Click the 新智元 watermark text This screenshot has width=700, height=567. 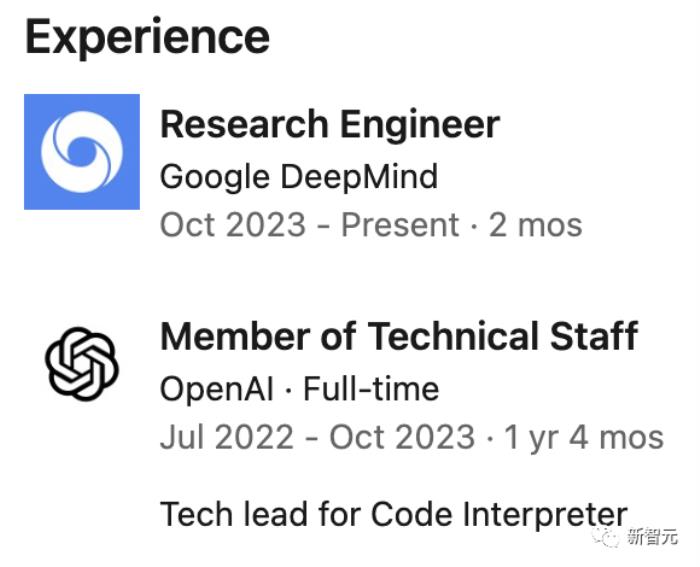pyautogui.click(x=652, y=536)
